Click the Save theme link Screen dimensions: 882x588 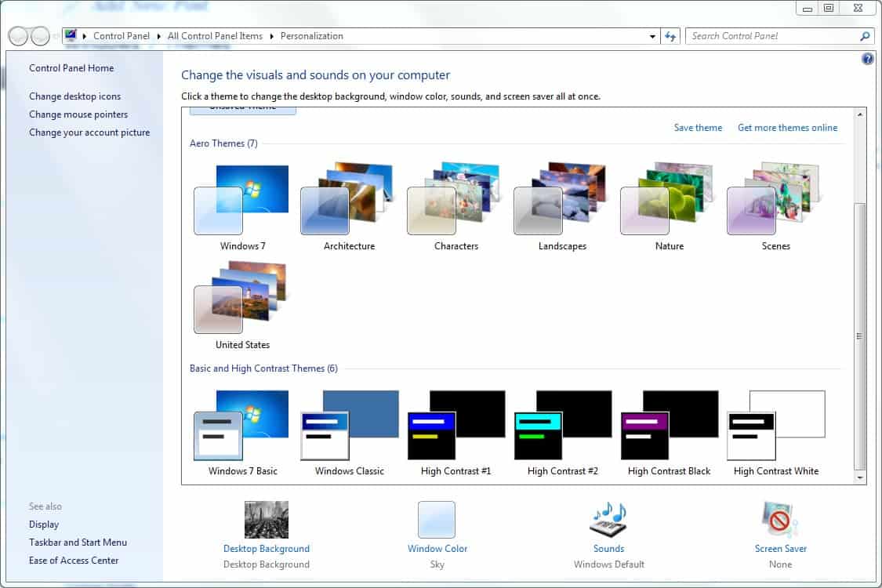[x=697, y=127]
